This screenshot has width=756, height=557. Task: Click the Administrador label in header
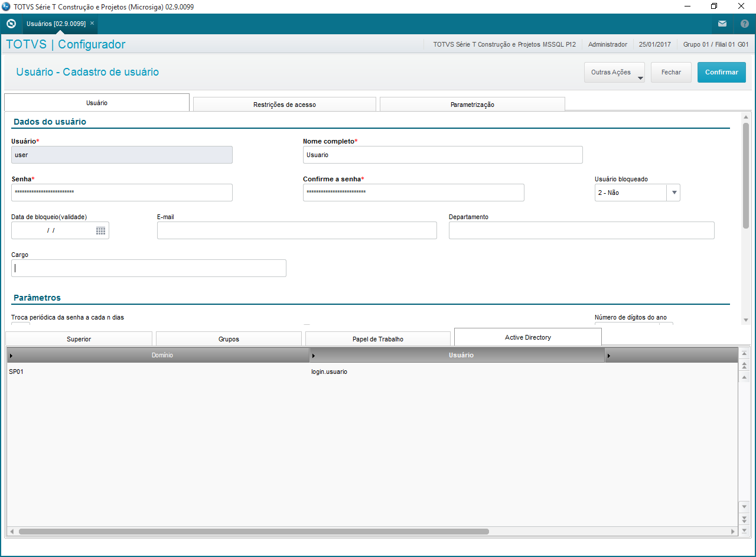click(608, 44)
